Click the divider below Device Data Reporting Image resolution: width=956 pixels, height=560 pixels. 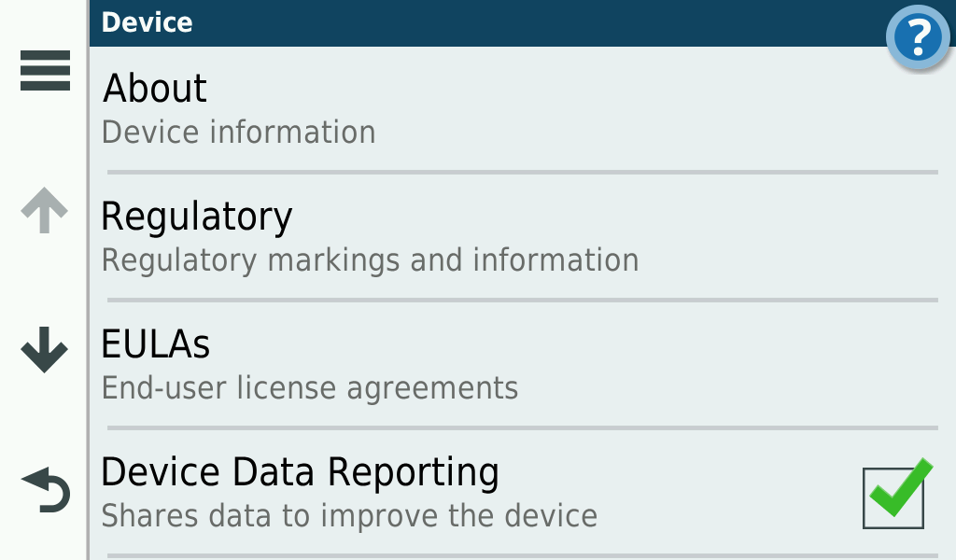click(522, 555)
